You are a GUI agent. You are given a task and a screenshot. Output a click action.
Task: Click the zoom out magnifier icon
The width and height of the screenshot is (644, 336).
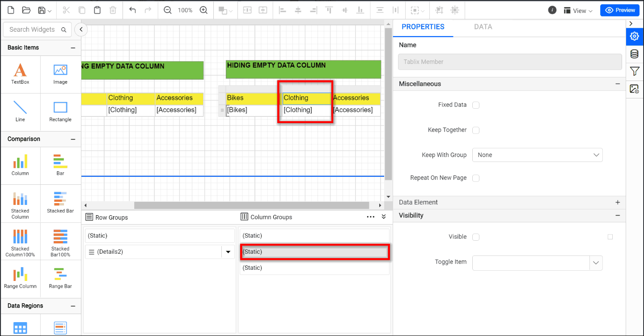click(168, 10)
